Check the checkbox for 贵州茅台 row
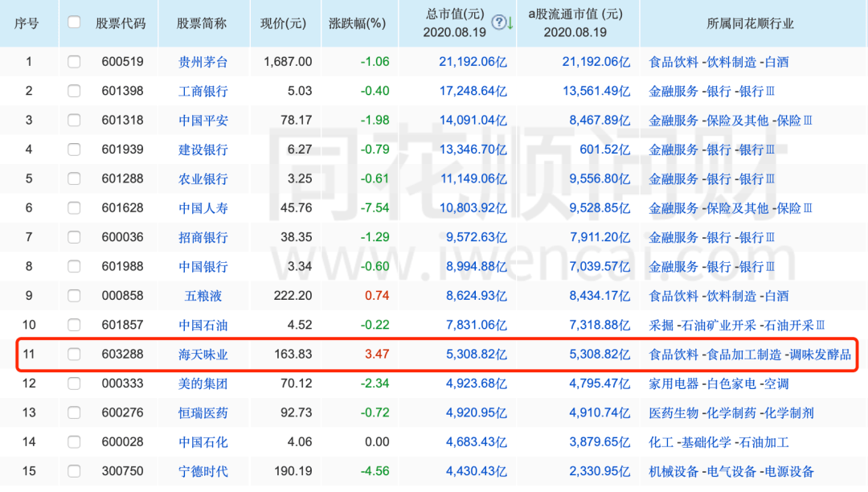This screenshot has width=868, height=492. [73, 61]
